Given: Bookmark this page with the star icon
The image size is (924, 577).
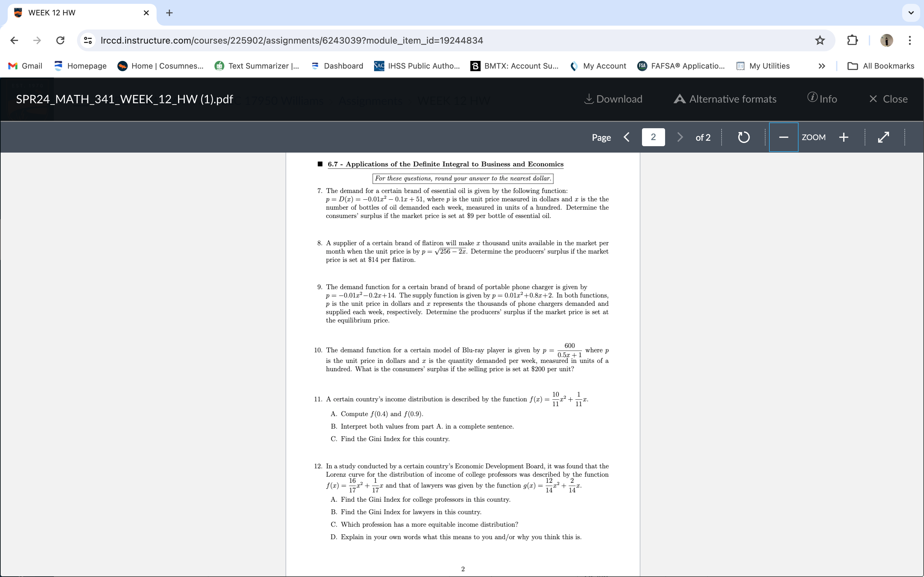Looking at the screenshot, I should click(x=819, y=40).
